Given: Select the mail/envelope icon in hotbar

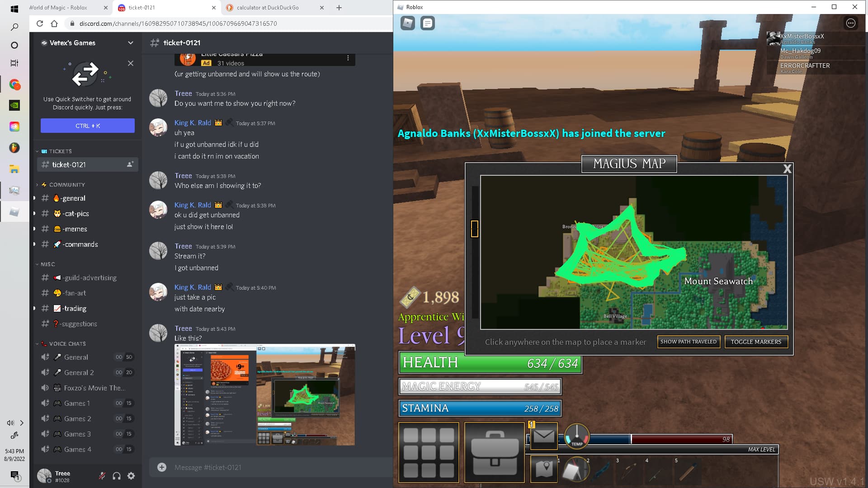Looking at the screenshot, I should point(543,437).
